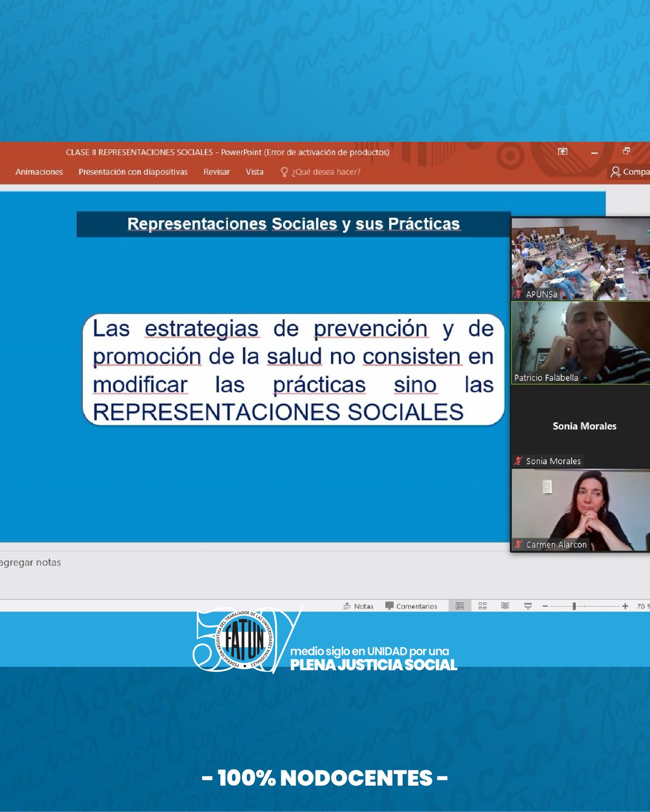Switch to the Vista tab

click(254, 172)
